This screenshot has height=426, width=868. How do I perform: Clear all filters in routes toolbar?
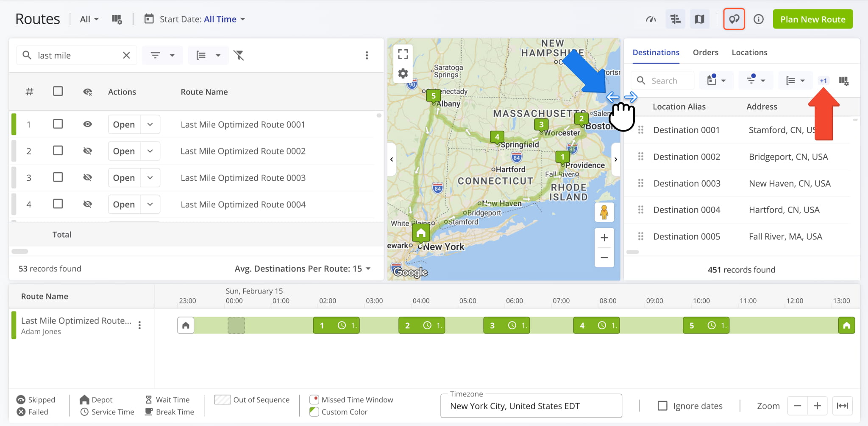click(x=239, y=55)
